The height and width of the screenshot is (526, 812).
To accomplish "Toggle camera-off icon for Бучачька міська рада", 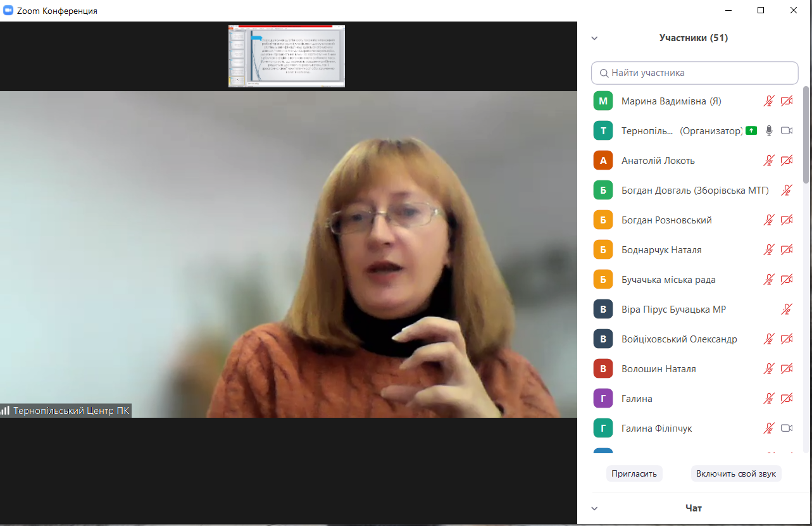I will 787,280.
